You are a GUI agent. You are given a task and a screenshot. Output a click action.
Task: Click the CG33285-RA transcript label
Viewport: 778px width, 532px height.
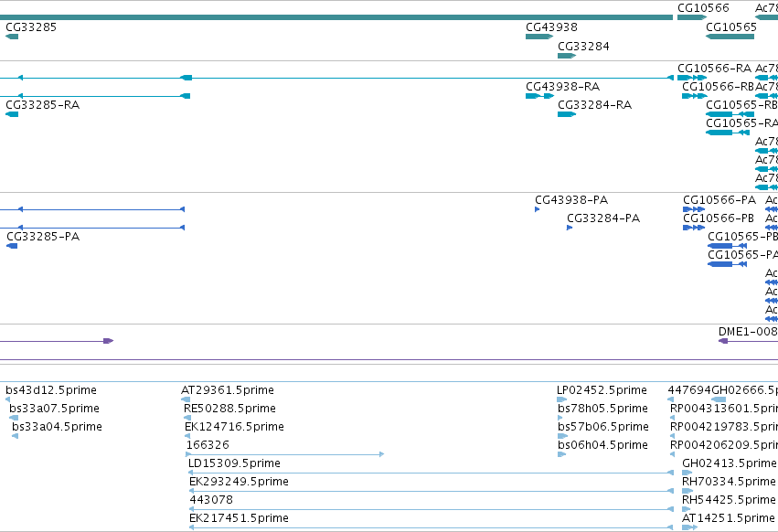coord(43,105)
